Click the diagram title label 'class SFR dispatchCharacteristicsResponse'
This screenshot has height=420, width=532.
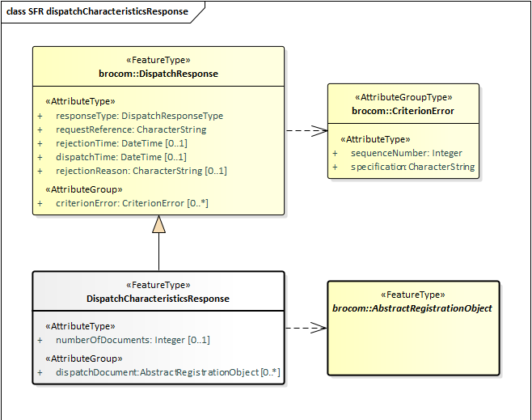[x=97, y=11]
